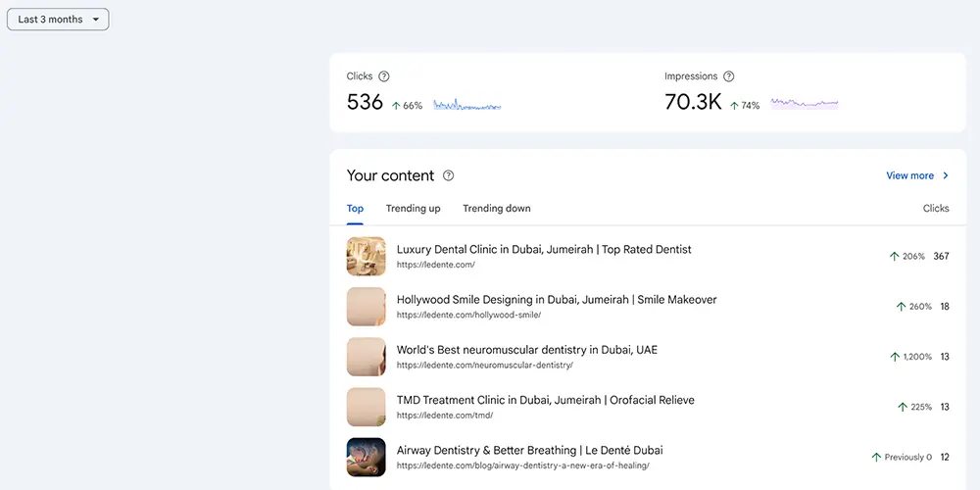This screenshot has height=490, width=980.
Task: Click the Your content help icon
Action: pos(448,175)
